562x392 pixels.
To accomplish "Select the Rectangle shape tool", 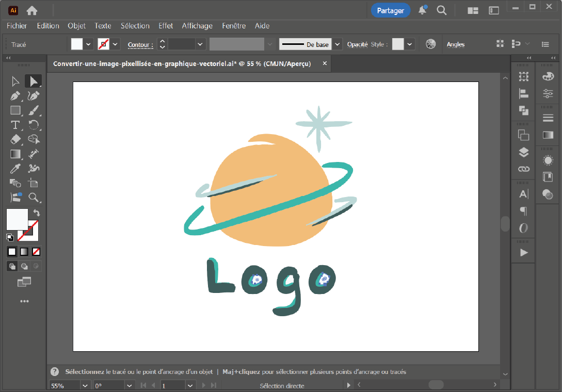I will point(15,110).
